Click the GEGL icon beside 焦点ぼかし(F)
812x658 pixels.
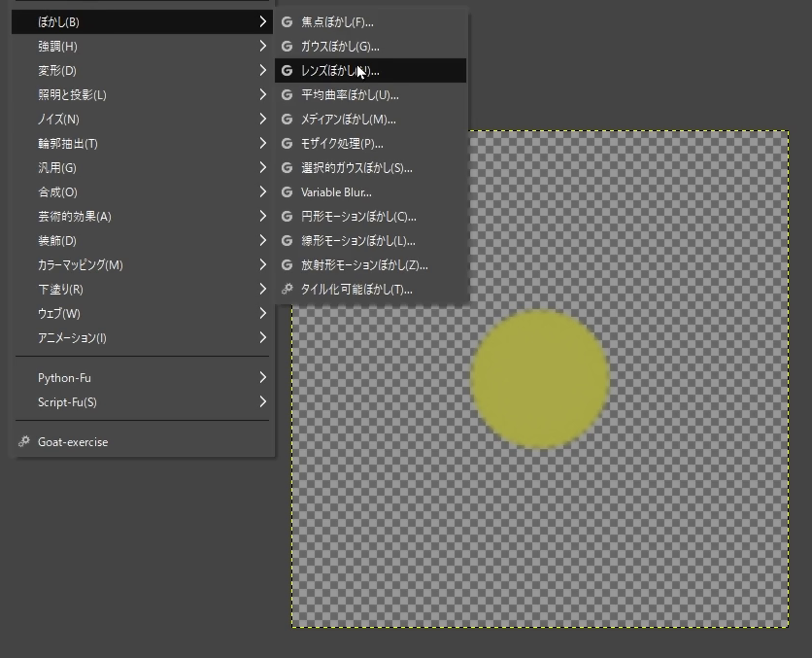[287, 21]
